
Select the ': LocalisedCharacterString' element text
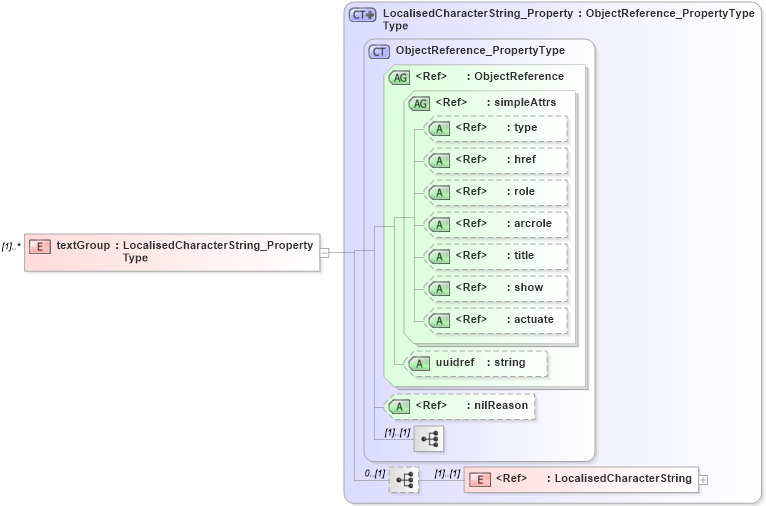coord(619,478)
